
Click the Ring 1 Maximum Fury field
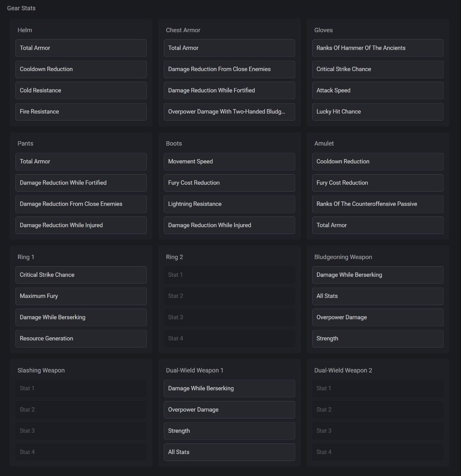pos(81,296)
